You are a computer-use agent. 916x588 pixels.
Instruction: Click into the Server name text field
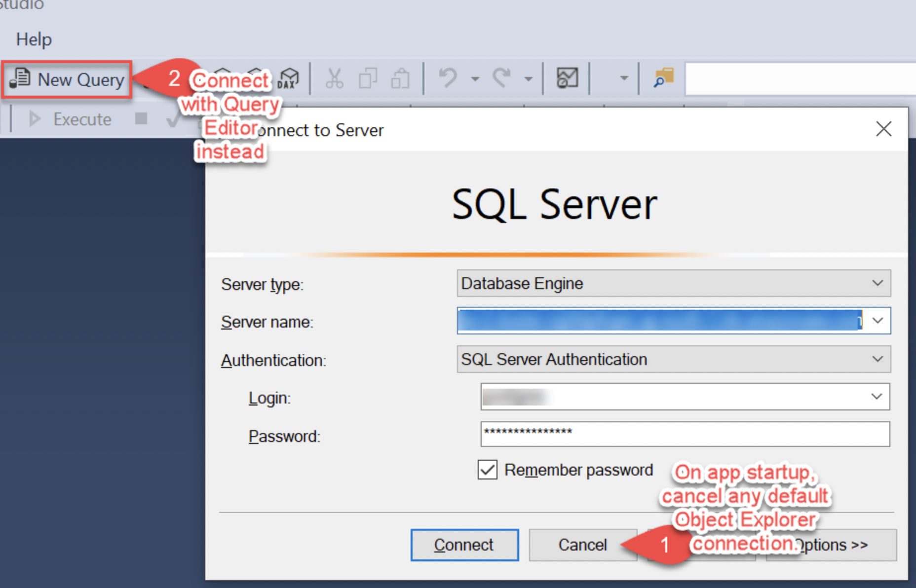click(660, 321)
